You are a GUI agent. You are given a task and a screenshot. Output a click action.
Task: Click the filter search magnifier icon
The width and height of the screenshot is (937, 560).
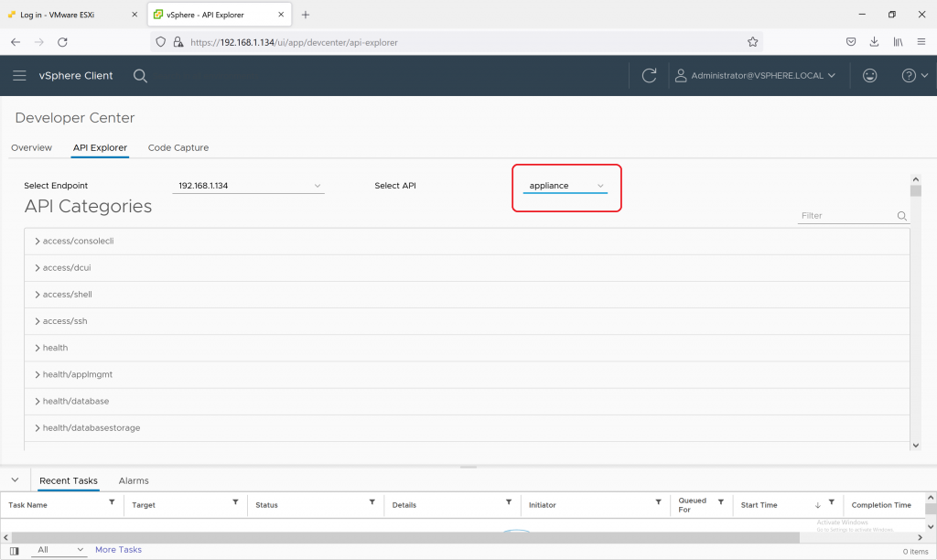tap(901, 216)
